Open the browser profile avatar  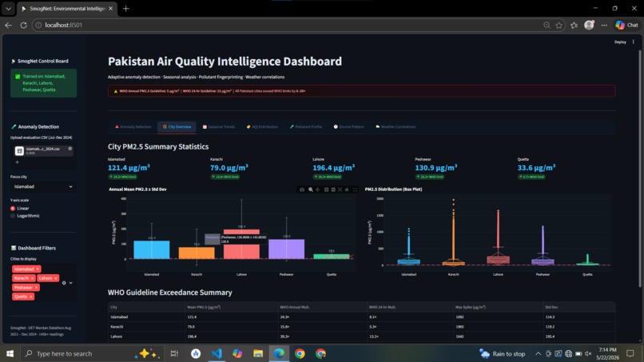(589, 25)
